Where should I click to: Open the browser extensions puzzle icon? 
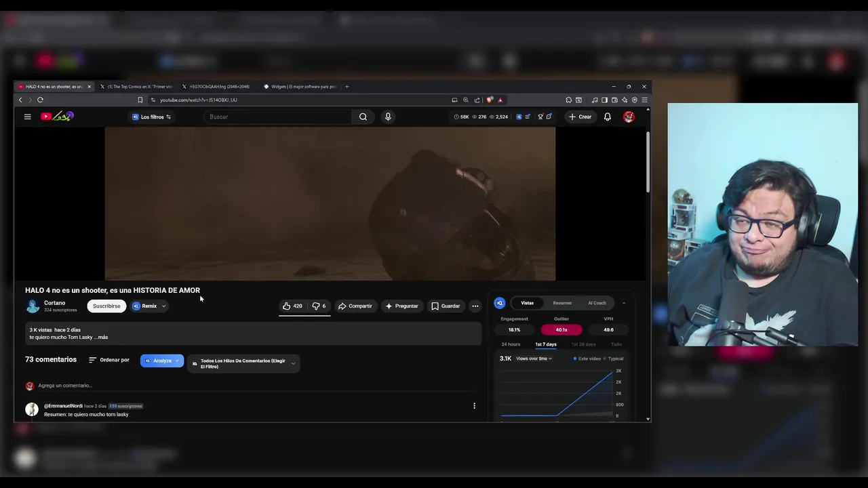tap(568, 100)
